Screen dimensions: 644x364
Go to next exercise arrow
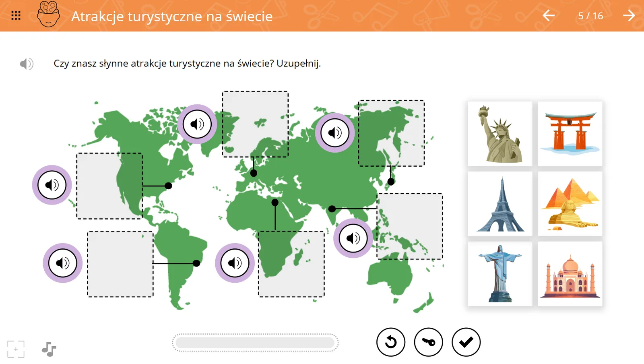coord(629,16)
